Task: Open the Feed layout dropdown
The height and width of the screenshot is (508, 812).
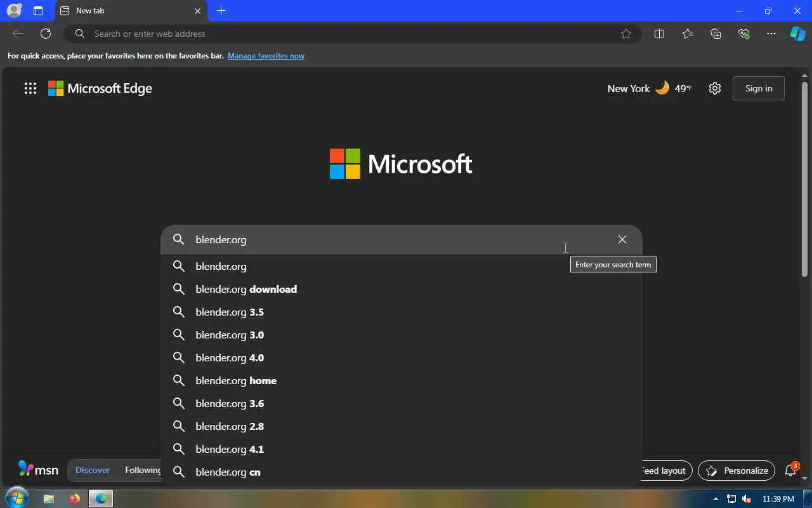Action: coord(665,471)
